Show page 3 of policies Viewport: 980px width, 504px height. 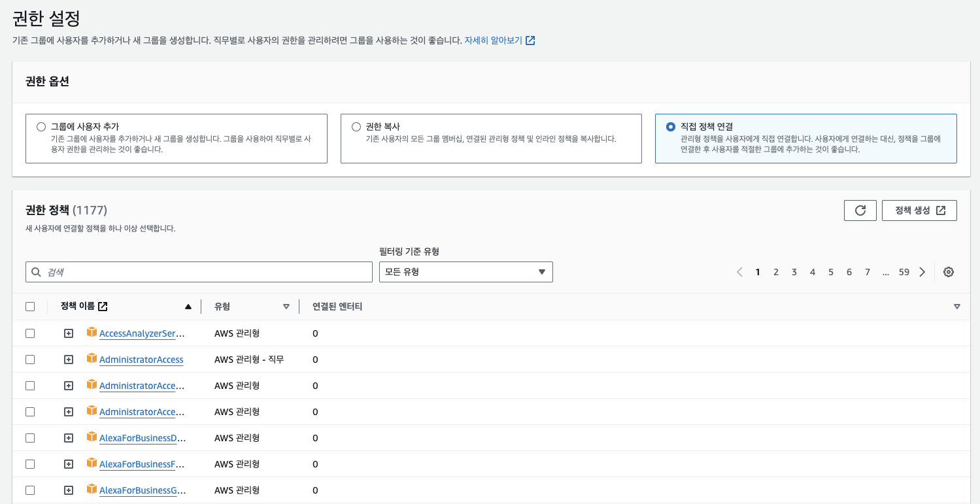[x=794, y=272]
